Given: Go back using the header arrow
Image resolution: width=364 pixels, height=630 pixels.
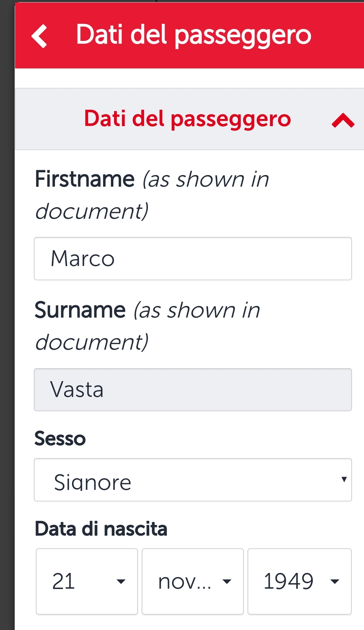Looking at the screenshot, I should [x=39, y=36].
